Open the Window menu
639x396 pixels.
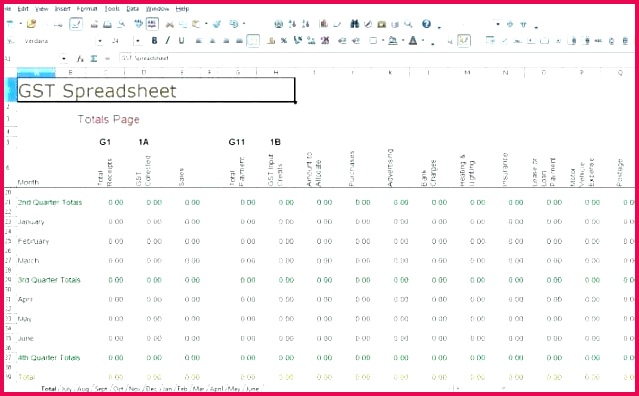point(157,9)
